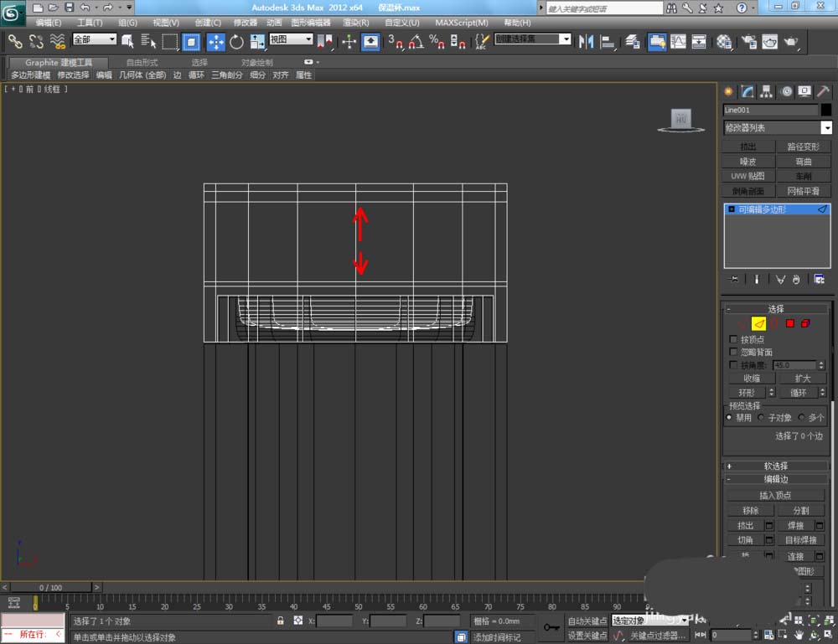Image resolution: width=838 pixels, height=644 pixels.
Task: Click the Mirror tool icon
Action: click(587, 42)
